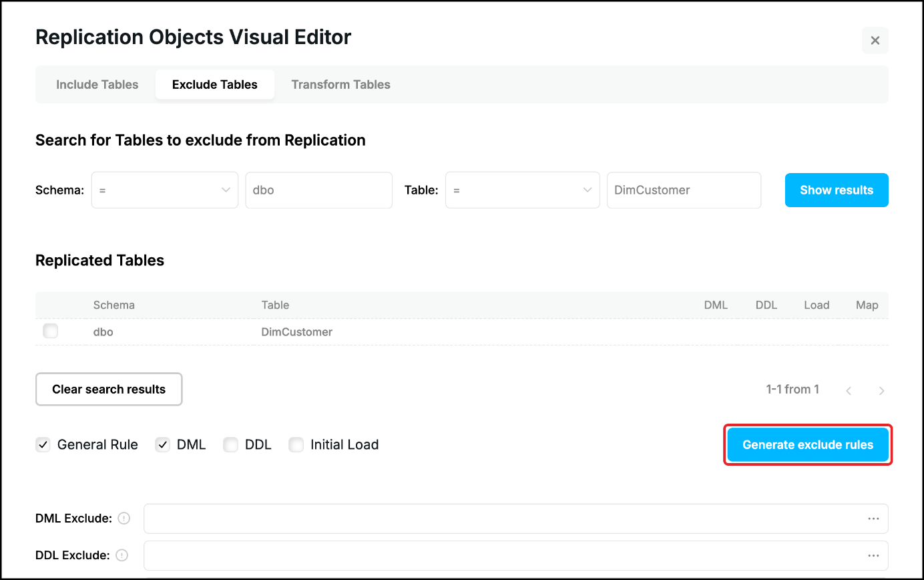Click the info icon beside DDL Exclude
Image resolution: width=924 pixels, height=580 pixels.
tap(122, 555)
